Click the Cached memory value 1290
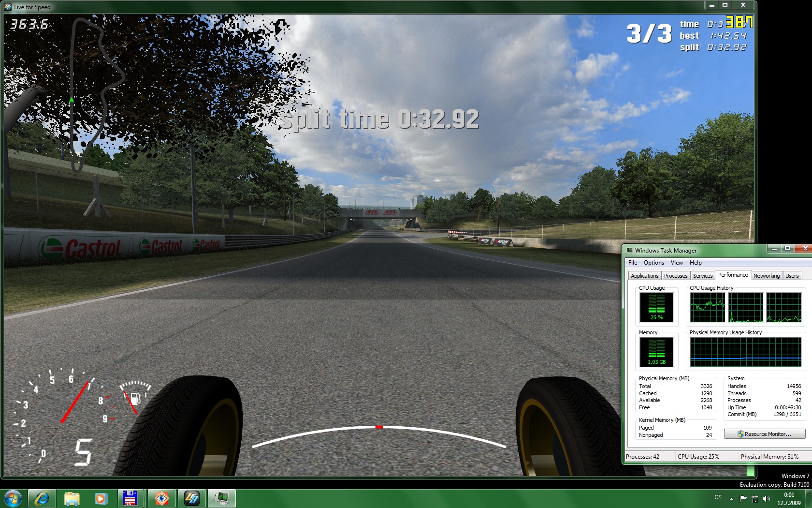Image resolution: width=812 pixels, height=508 pixels. coord(706,393)
